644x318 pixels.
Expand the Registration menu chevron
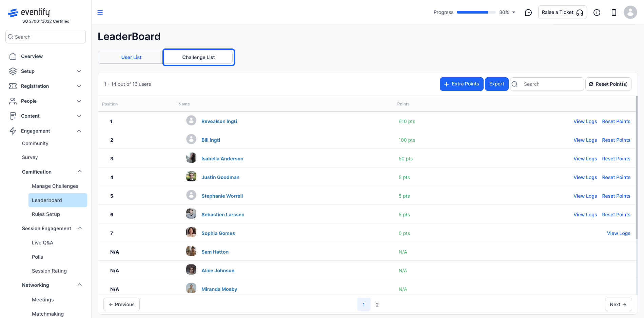point(79,86)
